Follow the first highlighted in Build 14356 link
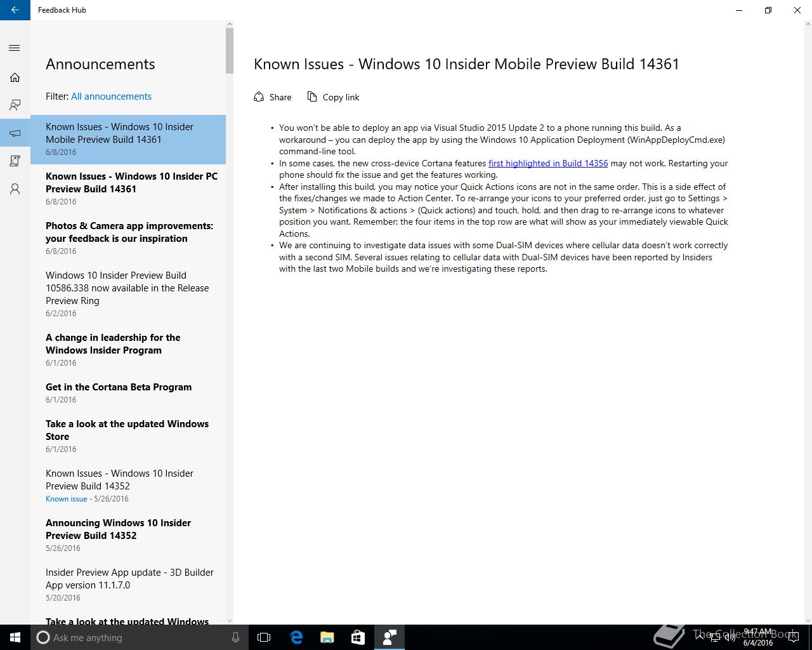The height and width of the screenshot is (650, 812). point(548,163)
